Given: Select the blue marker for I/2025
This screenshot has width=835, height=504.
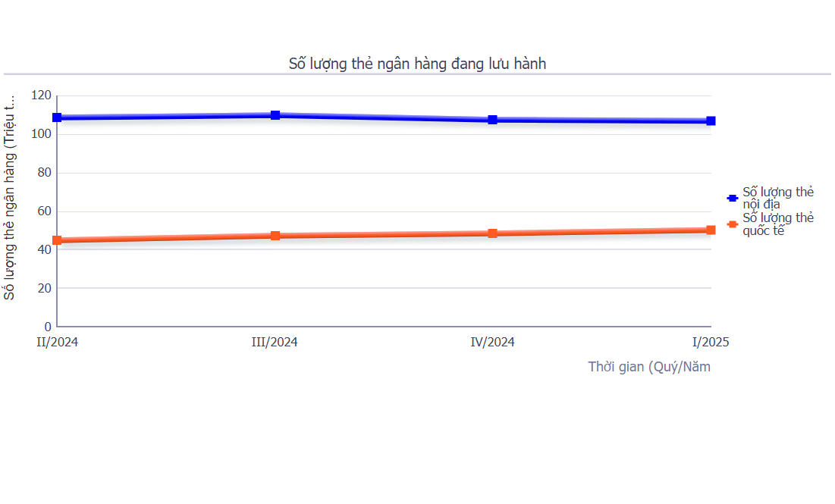Looking at the screenshot, I should click(x=711, y=121).
